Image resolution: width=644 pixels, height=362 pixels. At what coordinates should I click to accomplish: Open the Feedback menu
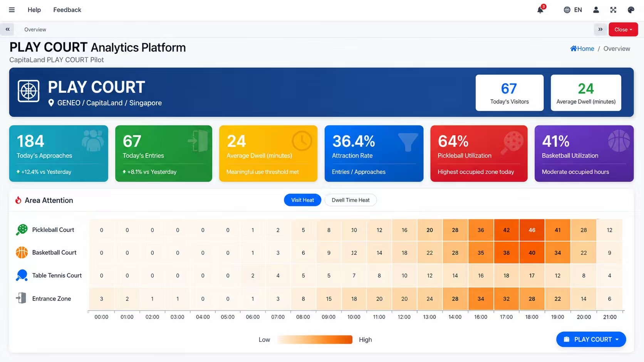(67, 10)
